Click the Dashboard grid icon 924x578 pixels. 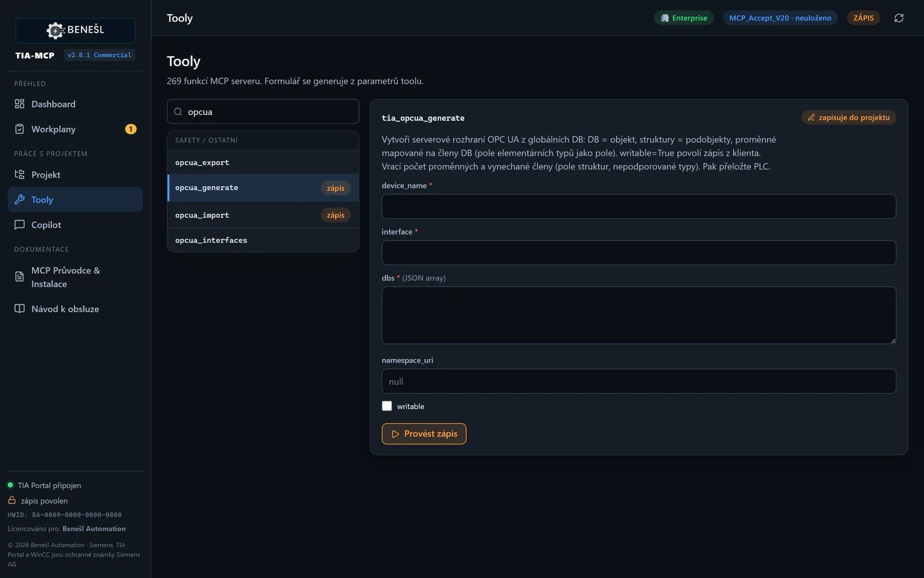tap(19, 104)
